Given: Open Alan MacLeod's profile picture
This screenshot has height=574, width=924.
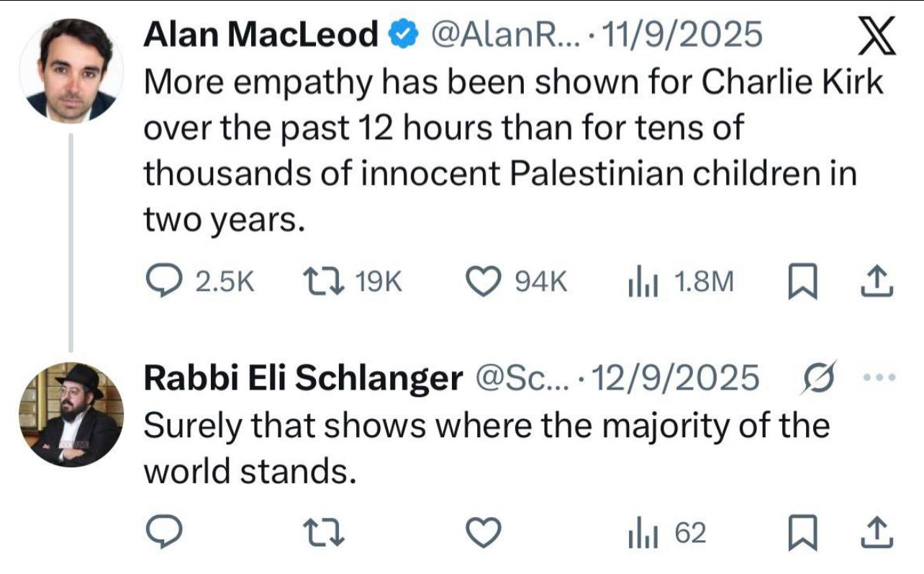Looking at the screenshot, I should pyautogui.click(x=71, y=72).
